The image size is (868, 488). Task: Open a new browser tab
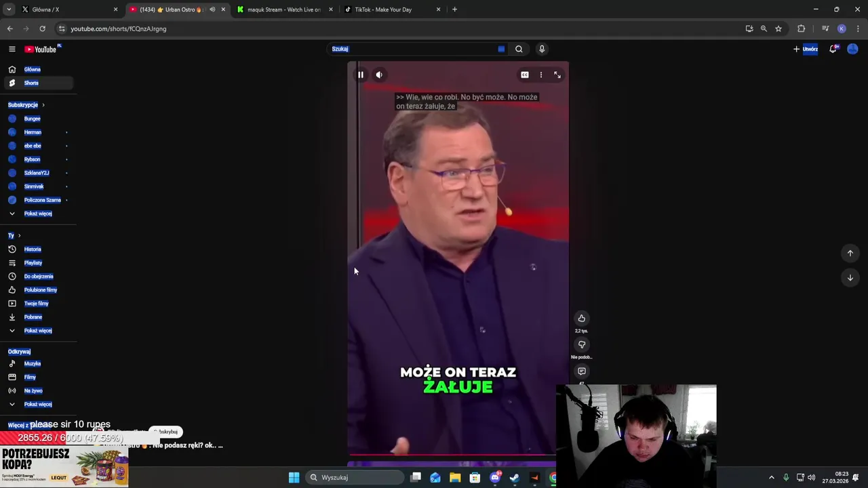point(454,9)
